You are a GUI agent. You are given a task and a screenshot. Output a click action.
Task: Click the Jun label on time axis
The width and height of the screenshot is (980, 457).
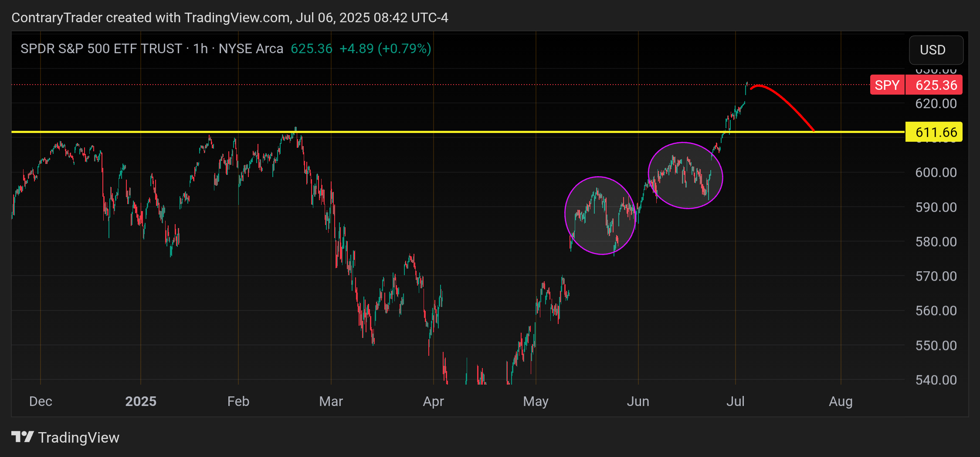click(x=638, y=401)
